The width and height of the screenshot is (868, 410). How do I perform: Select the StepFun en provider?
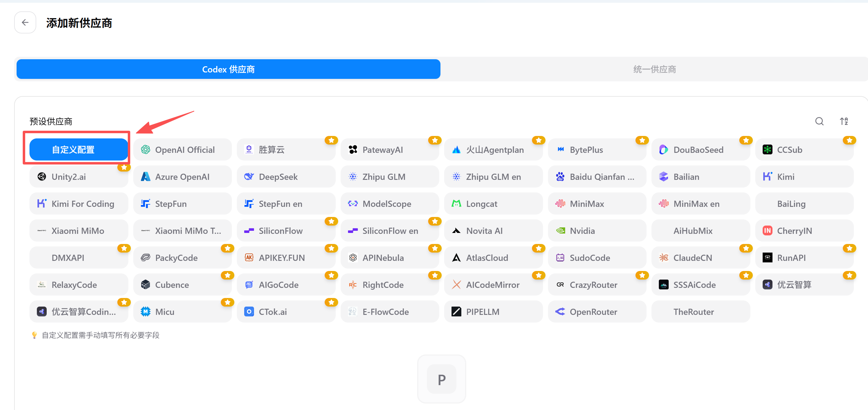pyautogui.click(x=286, y=203)
